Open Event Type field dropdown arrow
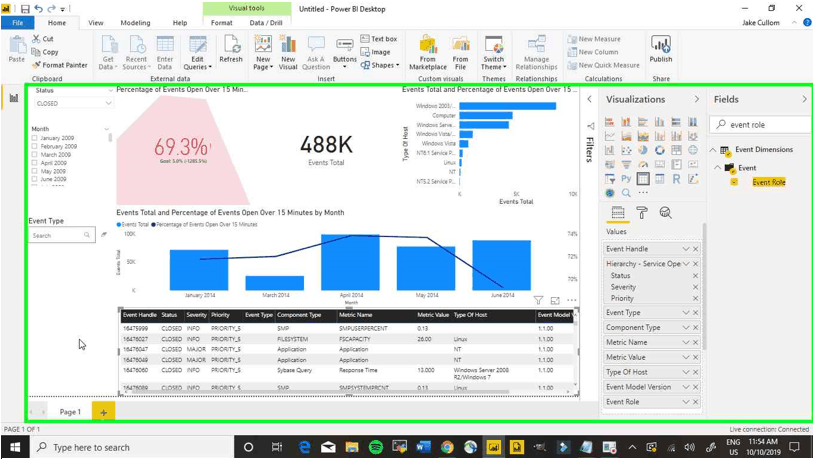The height and width of the screenshot is (459, 813). point(685,313)
